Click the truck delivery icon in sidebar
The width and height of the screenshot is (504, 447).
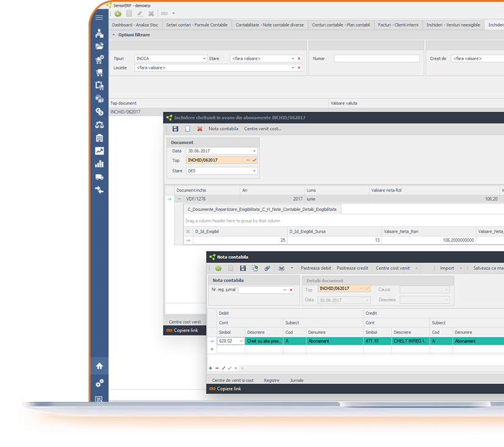click(99, 177)
